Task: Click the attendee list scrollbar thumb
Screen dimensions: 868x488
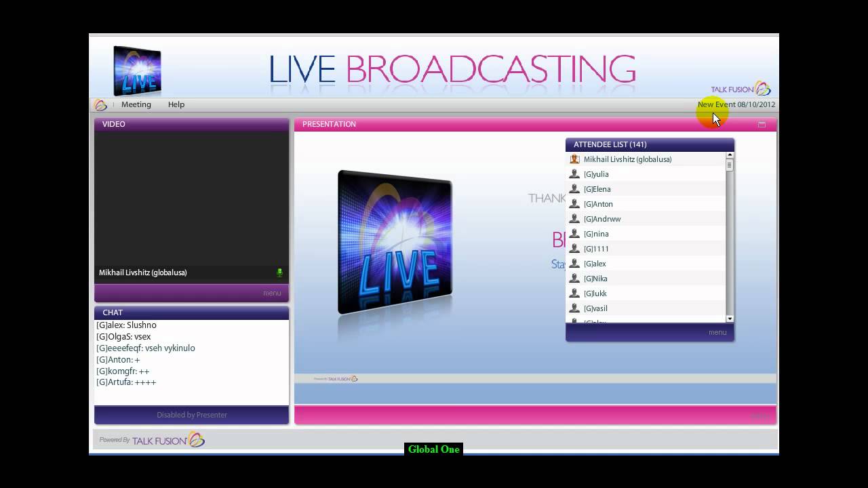Action: [x=730, y=165]
